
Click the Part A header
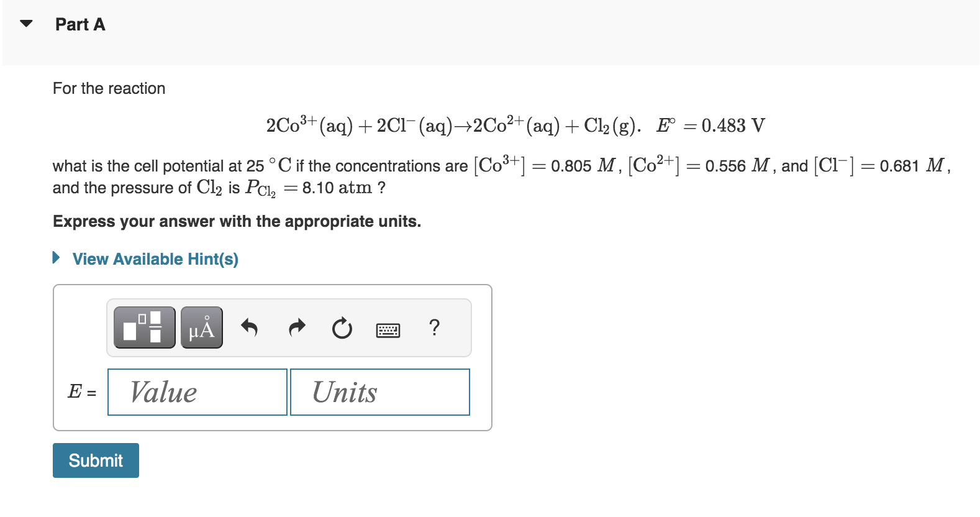pyautogui.click(x=79, y=24)
